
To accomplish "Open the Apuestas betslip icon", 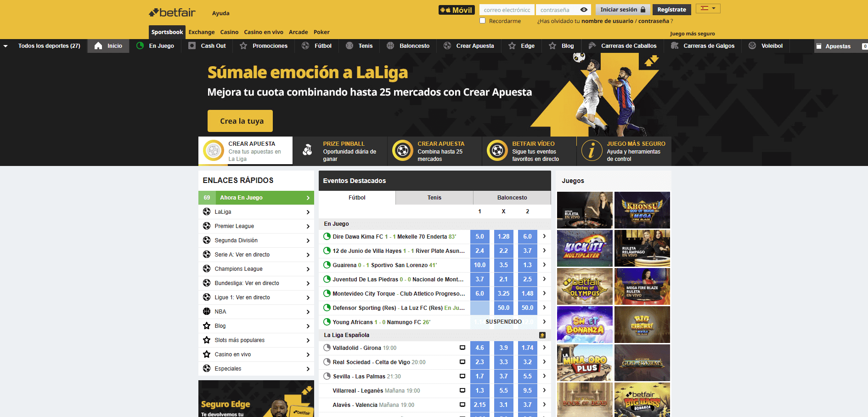I will point(819,46).
